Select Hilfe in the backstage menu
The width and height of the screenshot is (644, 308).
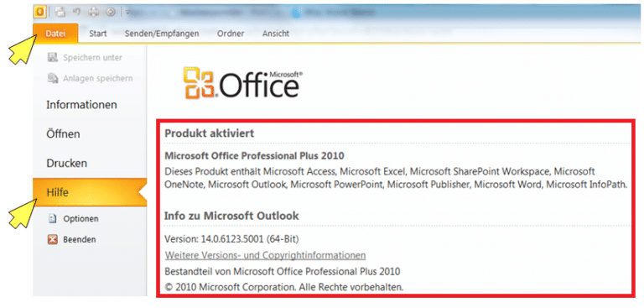[90, 192]
